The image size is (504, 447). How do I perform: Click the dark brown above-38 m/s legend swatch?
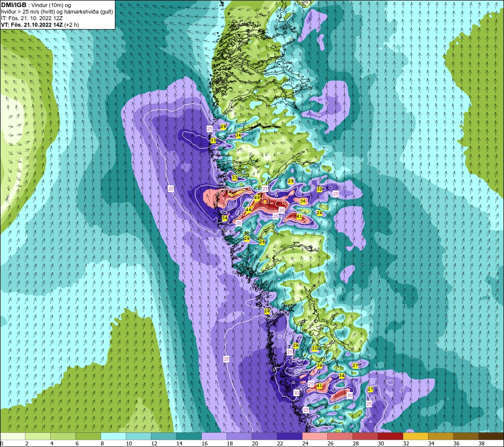point(491,436)
